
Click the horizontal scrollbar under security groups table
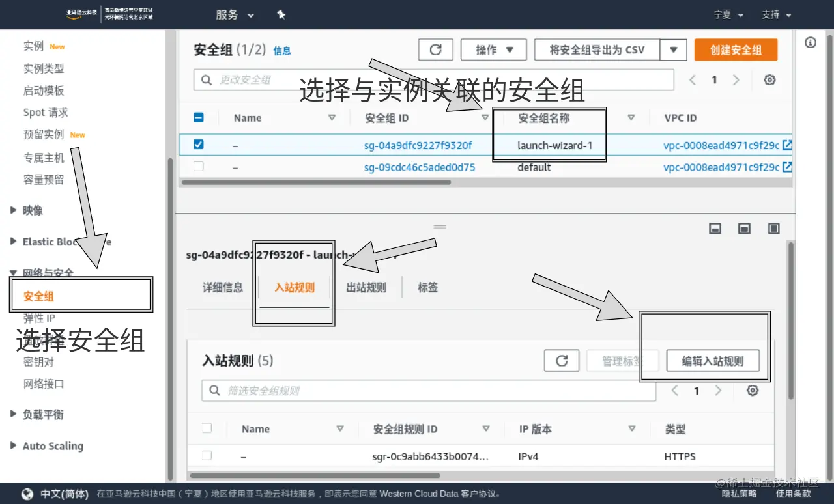pos(316,182)
